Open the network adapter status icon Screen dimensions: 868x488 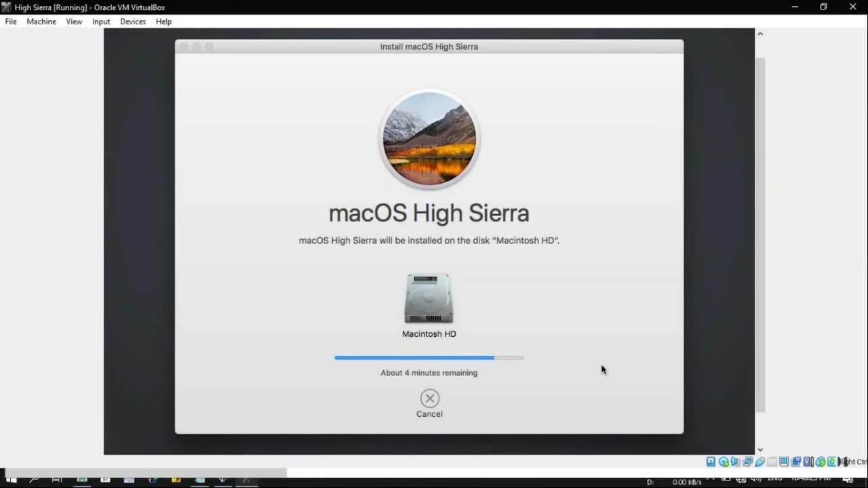coord(748,462)
